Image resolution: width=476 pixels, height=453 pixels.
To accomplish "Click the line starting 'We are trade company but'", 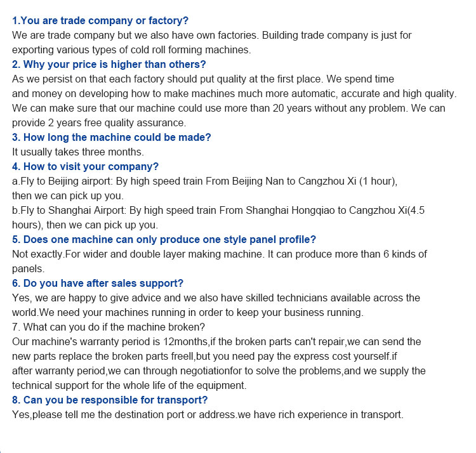I will point(212,35).
